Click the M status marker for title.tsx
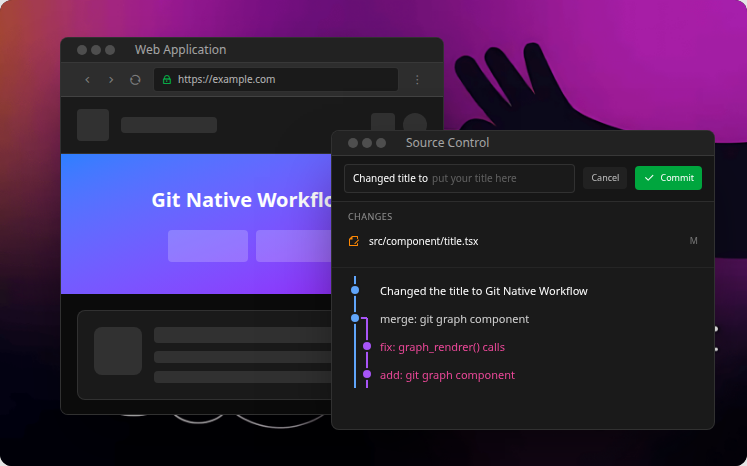 coord(693,241)
